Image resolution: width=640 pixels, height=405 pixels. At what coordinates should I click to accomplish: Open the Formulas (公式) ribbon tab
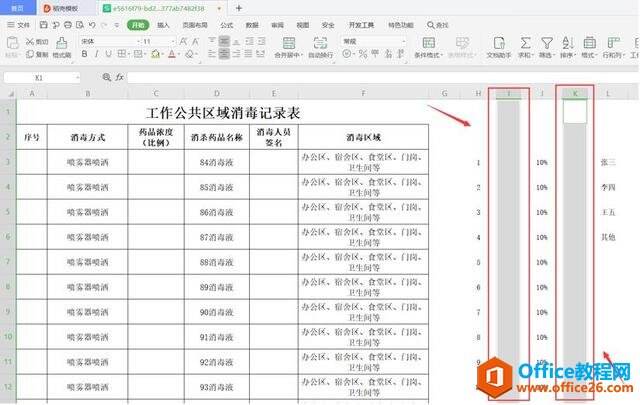click(227, 24)
